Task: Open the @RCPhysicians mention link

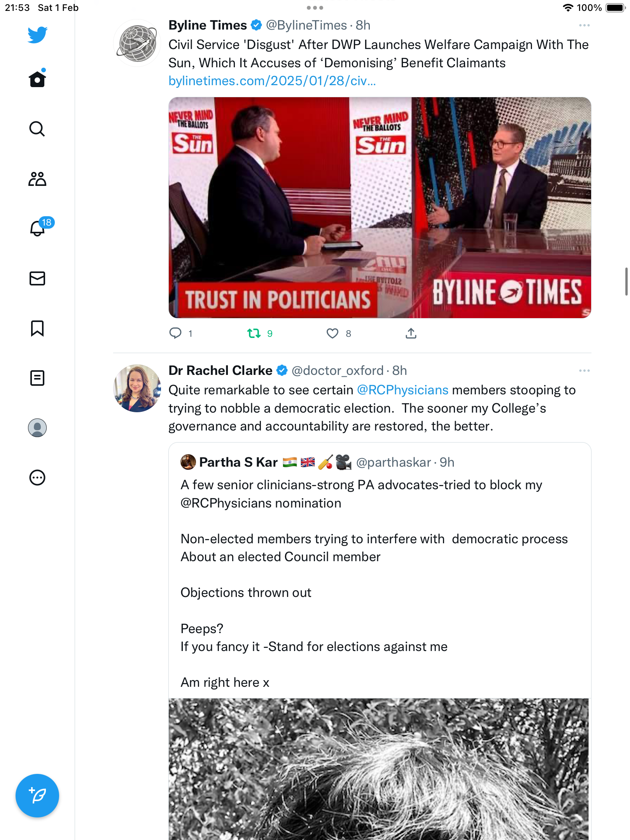Action: [x=402, y=390]
